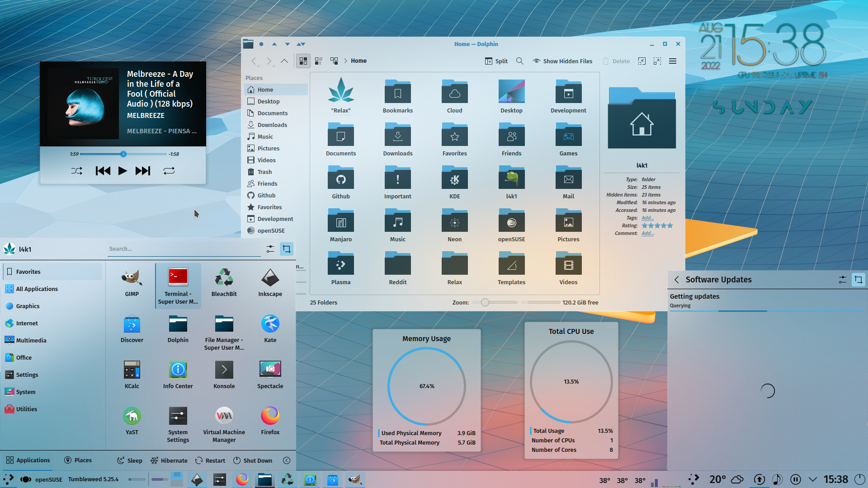868x488 pixels.
Task: Click Add link next to Comment
Action: pos(647,233)
